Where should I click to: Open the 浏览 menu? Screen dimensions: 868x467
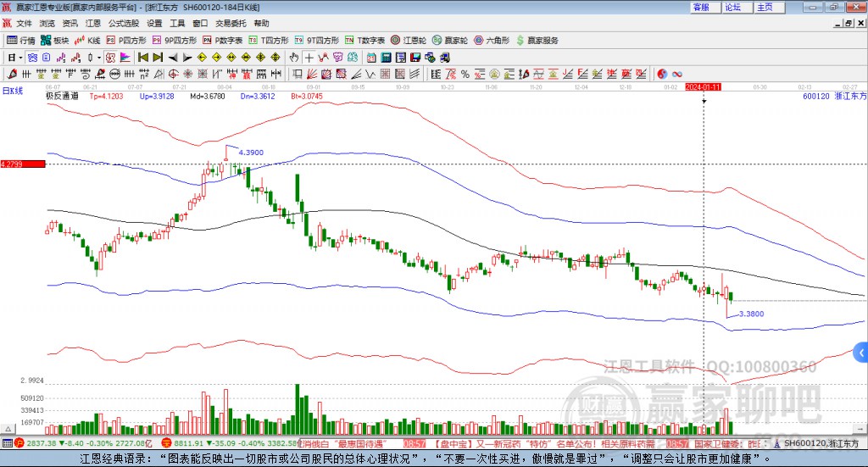[47, 23]
